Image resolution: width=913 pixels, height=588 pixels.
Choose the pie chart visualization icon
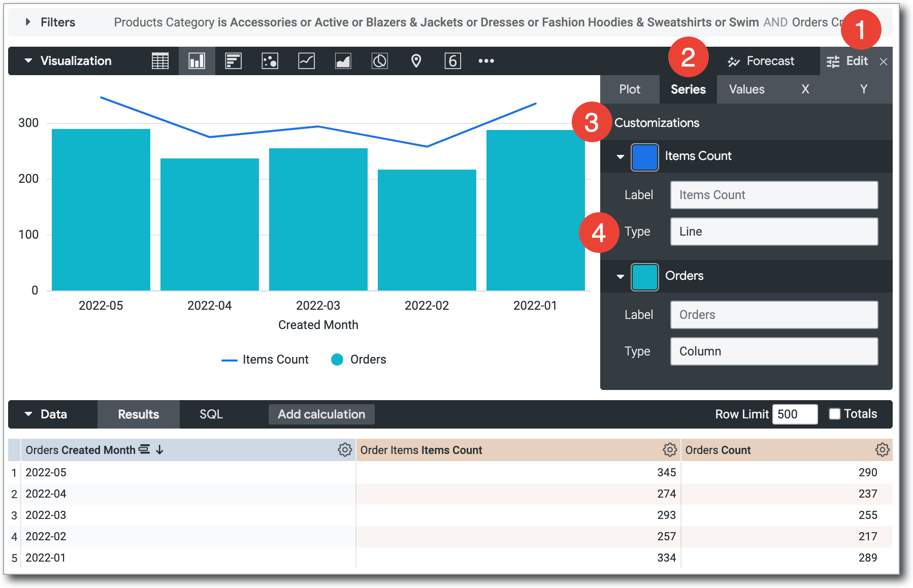coord(379,61)
